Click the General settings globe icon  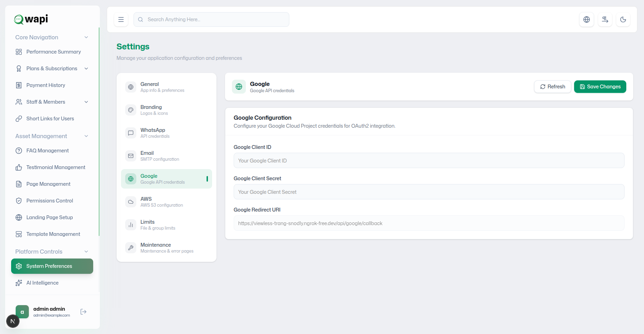(x=131, y=87)
